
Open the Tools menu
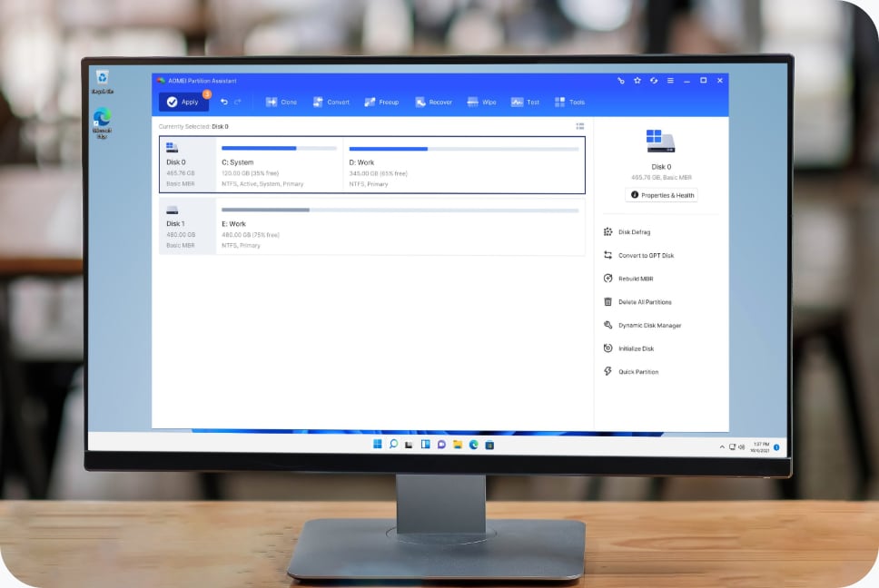click(570, 102)
